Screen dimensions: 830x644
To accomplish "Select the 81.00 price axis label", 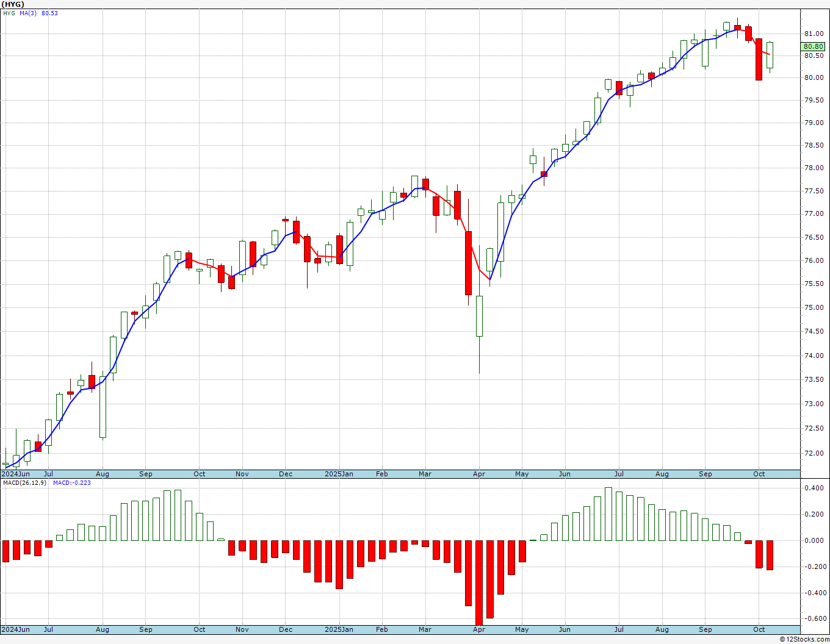I will (813, 34).
